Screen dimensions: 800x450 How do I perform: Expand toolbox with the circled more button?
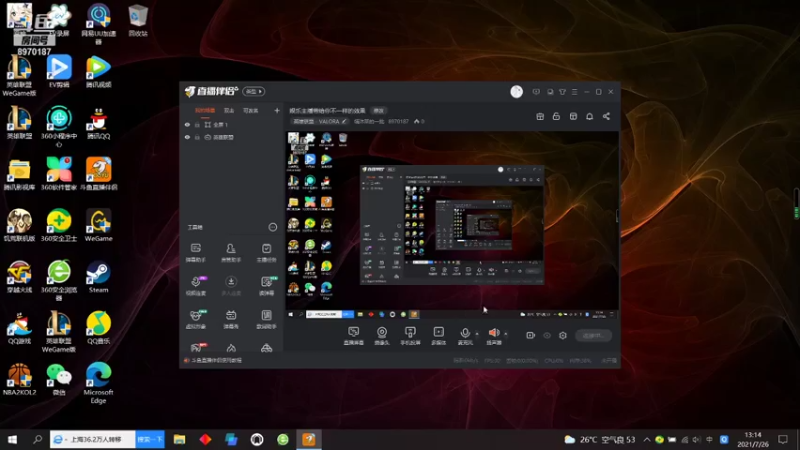tap(272, 227)
